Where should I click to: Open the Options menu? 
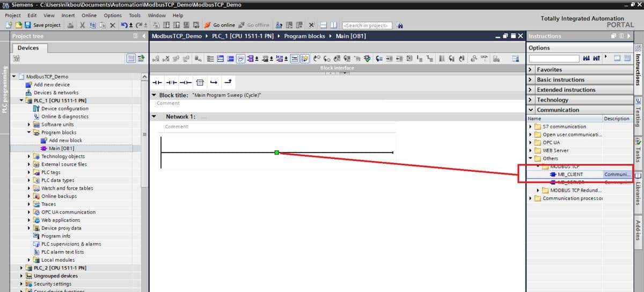113,16
